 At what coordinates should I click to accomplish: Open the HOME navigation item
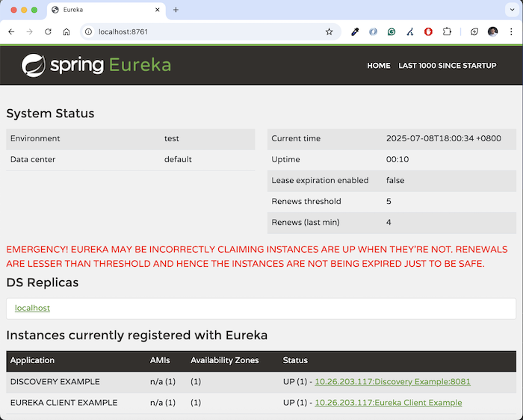click(x=379, y=65)
